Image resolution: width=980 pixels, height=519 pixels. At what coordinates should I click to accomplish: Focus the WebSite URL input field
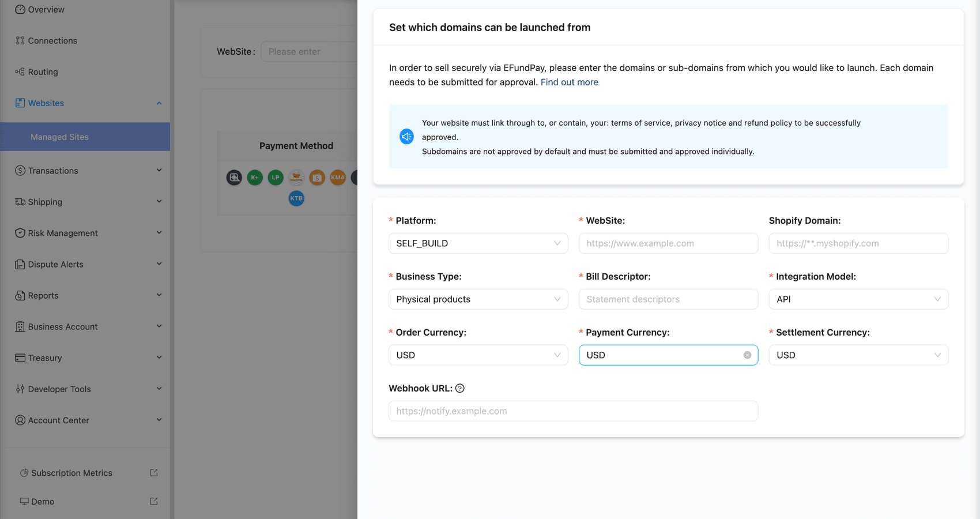click(668, 243)
